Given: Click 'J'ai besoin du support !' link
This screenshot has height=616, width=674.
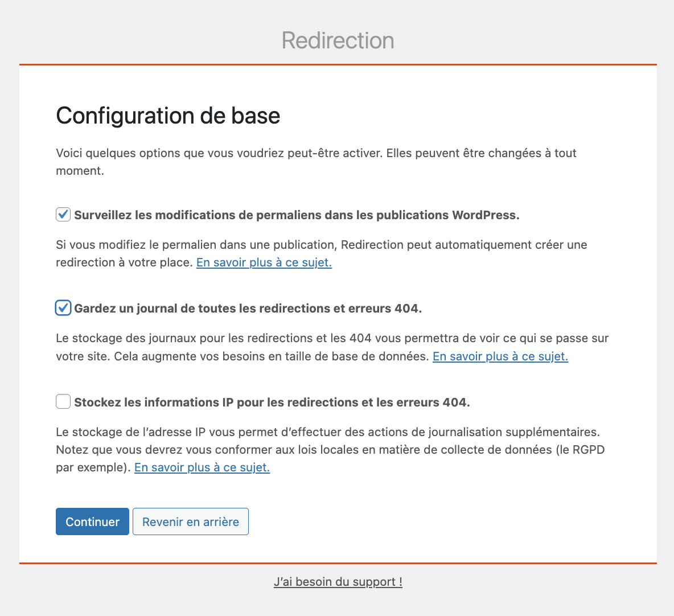Looking at the screenshot, I should [x=338, y=581].
